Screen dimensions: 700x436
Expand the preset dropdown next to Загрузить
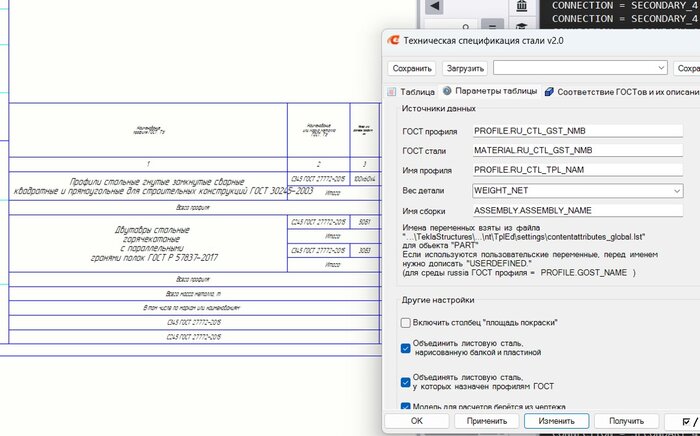pyautogui.click(x=659, y=68)
